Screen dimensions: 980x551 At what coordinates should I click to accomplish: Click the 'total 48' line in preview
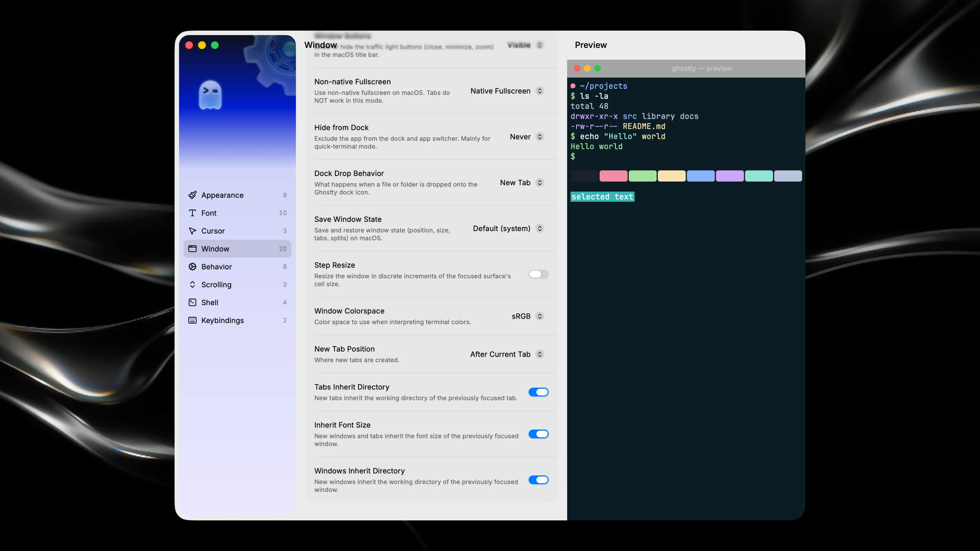[589, 106]
